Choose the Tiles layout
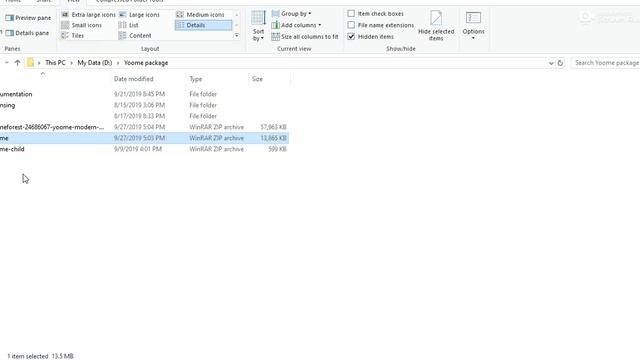Image resolution: width=640 pixels, height=360 pixels. [x=73, y=36]
